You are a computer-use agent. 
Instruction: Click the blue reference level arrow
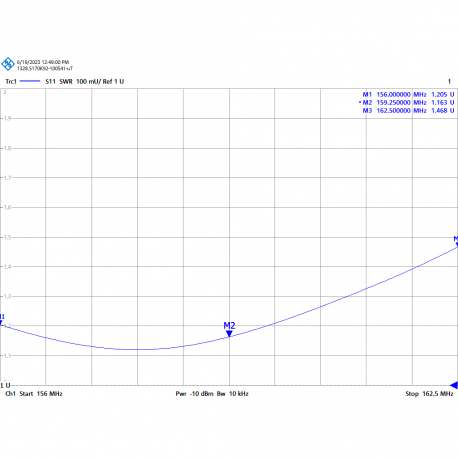click(454, 385)
